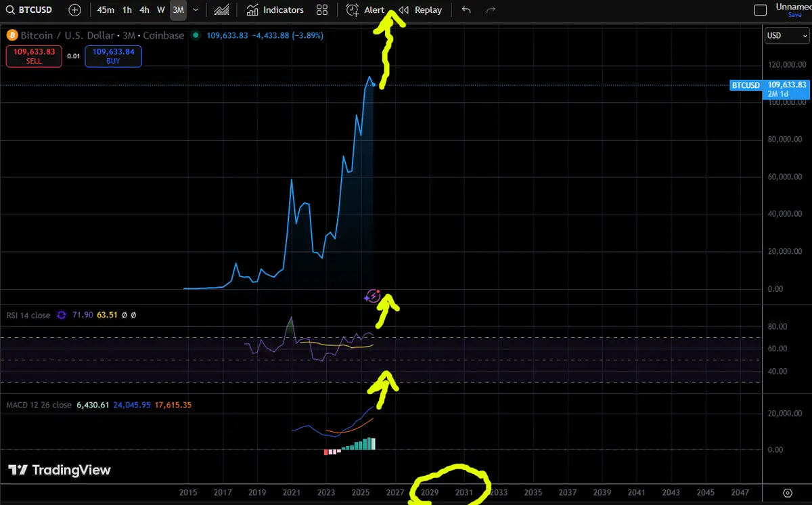Click the 0.01 spread value
Screen dimensions: 812x505
tap(74, 56)
